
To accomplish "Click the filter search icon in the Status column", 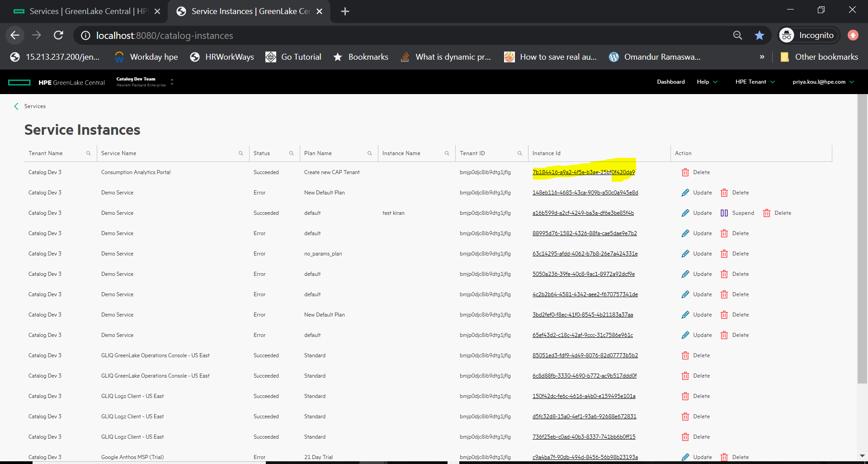I will (x=292, y=153).
